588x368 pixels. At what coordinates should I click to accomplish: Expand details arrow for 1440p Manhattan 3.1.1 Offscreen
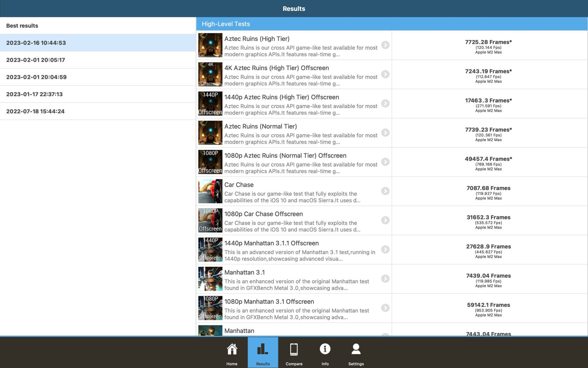385,249
